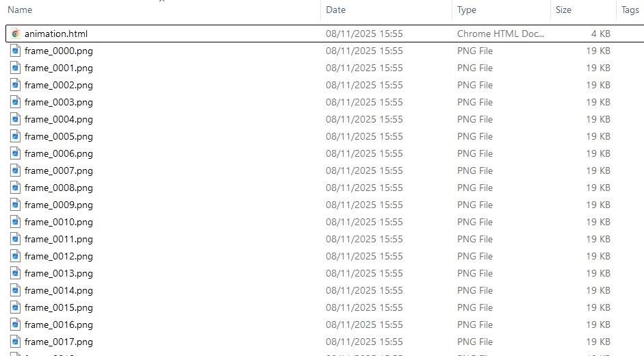Click the PNG File type of frame_0014.png
Screen dimensions: 644x356
pos(475,290)
